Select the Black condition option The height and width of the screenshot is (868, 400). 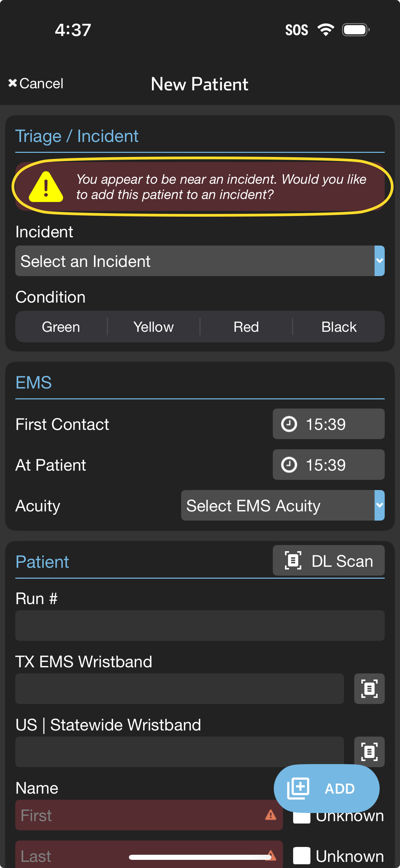(339, 326)
